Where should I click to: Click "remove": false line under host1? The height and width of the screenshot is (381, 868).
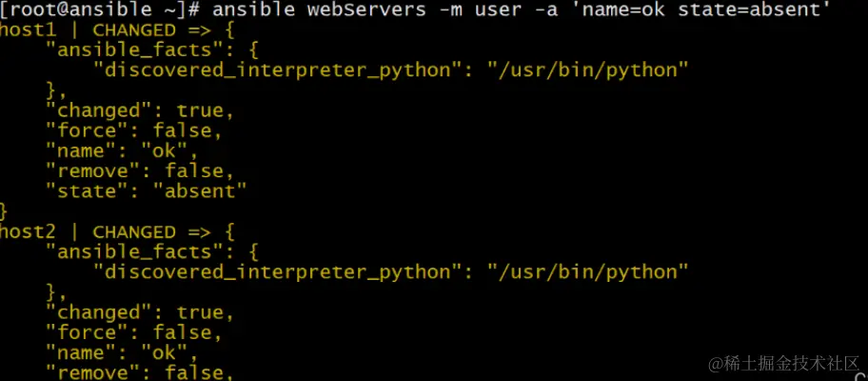(140, 171)
